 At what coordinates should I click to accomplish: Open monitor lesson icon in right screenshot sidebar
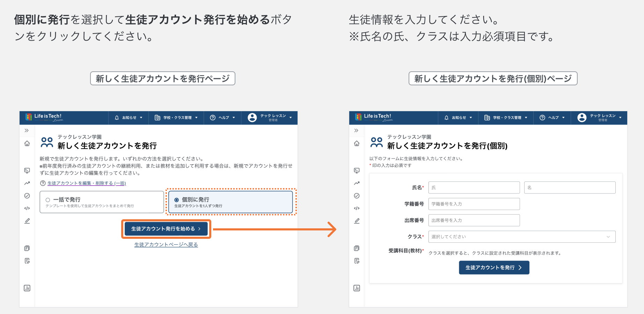pyautogui.click(x=357, y=170)
